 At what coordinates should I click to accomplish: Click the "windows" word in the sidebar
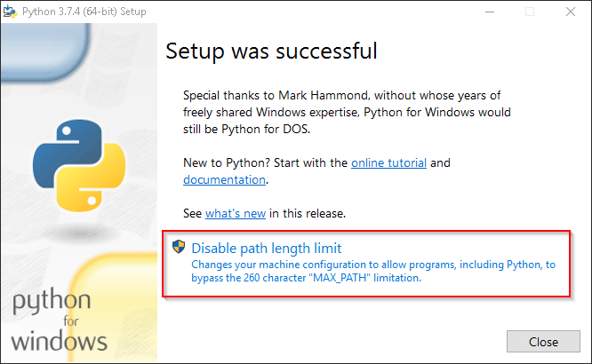60,340
